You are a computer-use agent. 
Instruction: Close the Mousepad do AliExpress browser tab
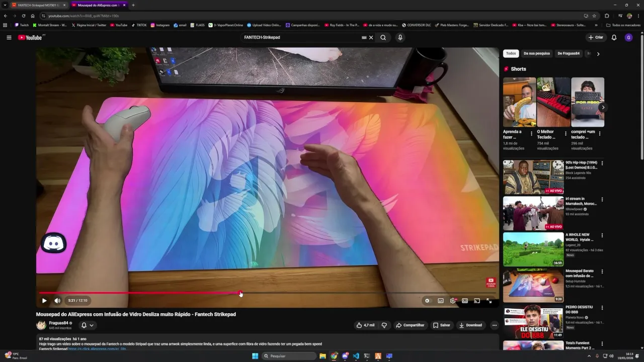click(x=124, y=5)
